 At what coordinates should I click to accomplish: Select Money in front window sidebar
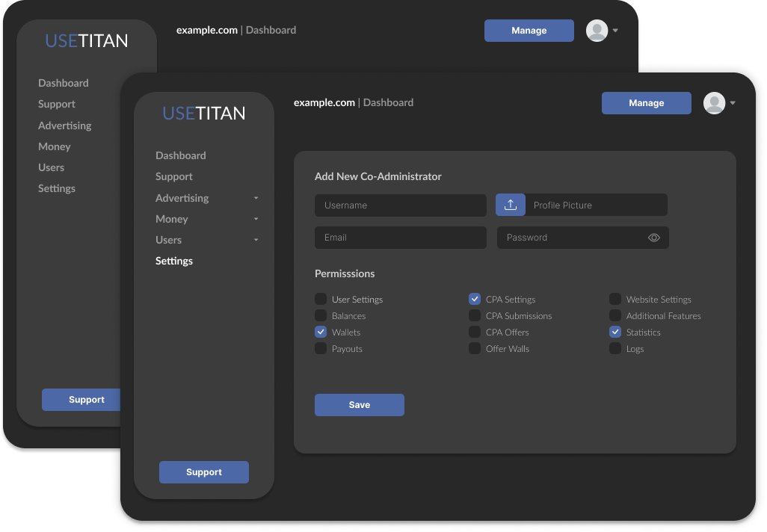(x=172, y=219)
